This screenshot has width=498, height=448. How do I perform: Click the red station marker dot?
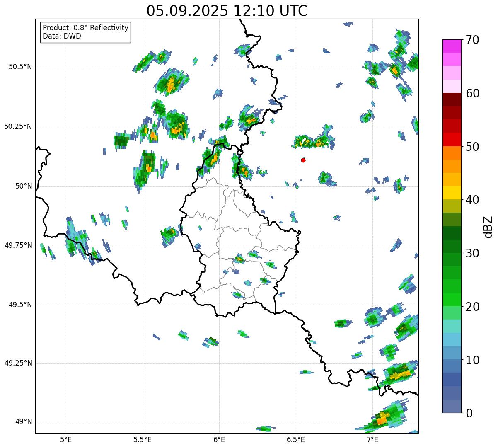point(303,160)
